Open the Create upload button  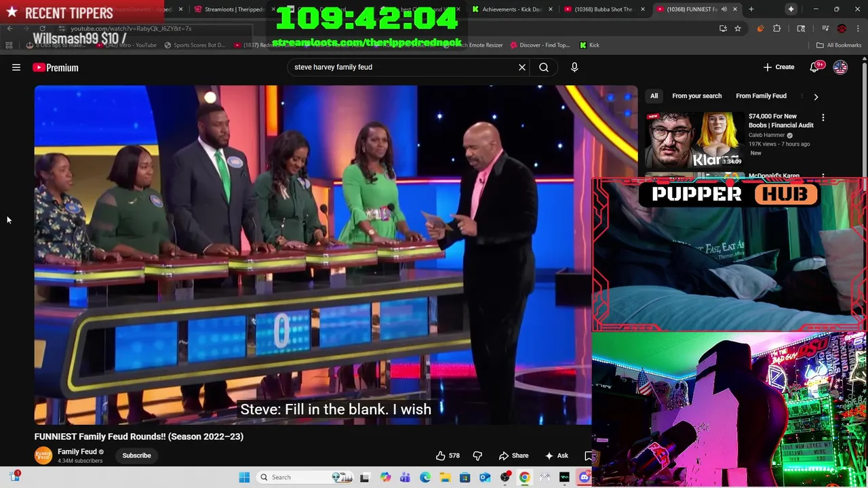tap(778, 67)
